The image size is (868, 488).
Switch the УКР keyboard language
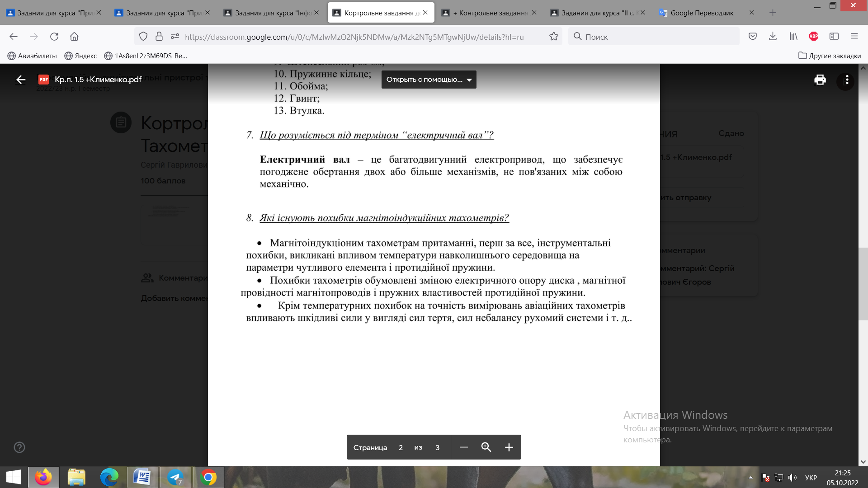click(x=811, y=478)
